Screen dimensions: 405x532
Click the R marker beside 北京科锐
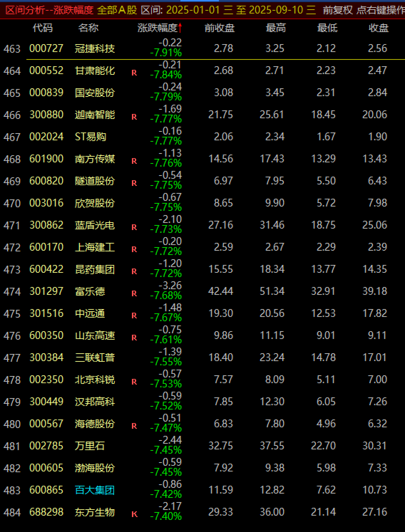134,382
